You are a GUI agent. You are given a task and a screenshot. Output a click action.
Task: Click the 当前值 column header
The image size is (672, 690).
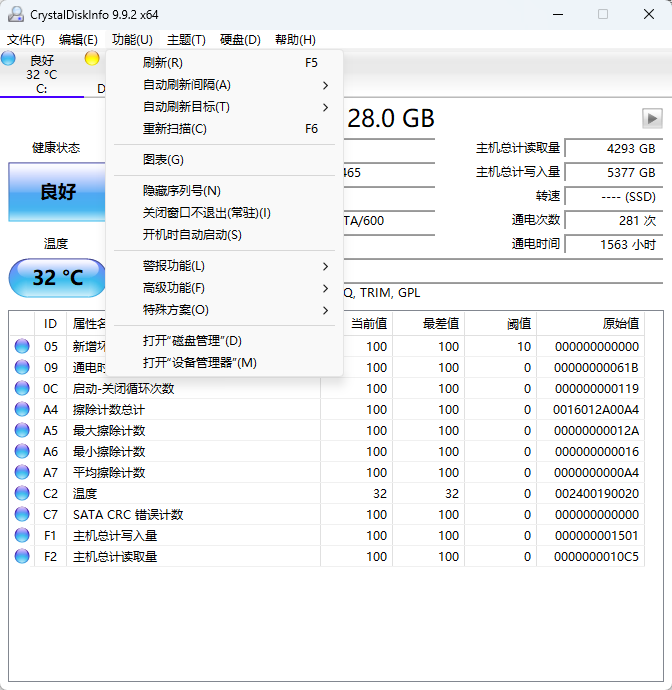click(x=368, y=324)
